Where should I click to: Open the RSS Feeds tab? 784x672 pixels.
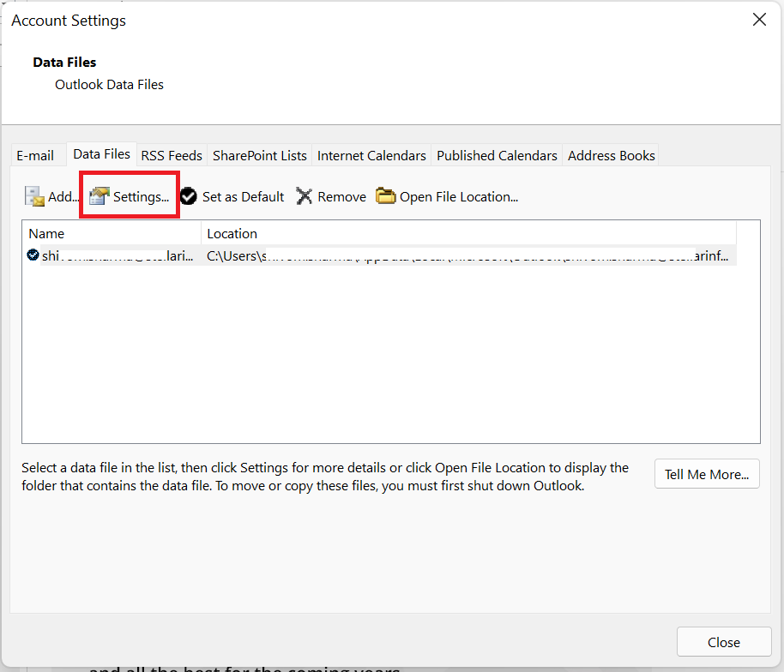point(171,155)
